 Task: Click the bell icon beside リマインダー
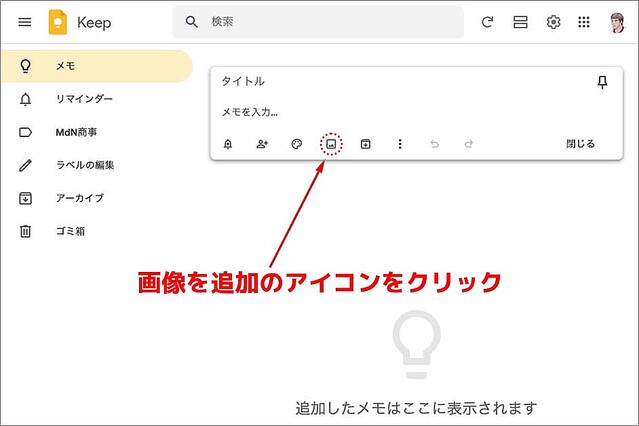pyautogui.click(x=26, y=99)
